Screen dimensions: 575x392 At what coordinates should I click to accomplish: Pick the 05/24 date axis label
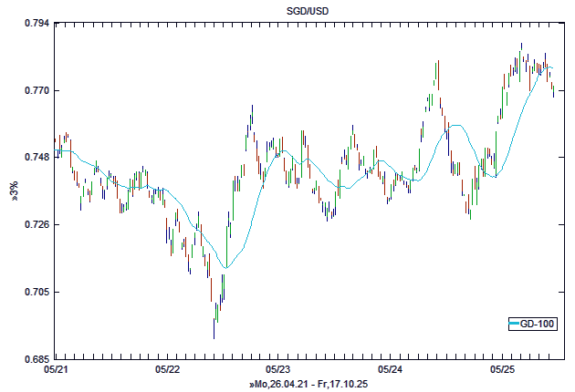coord(390,370)
